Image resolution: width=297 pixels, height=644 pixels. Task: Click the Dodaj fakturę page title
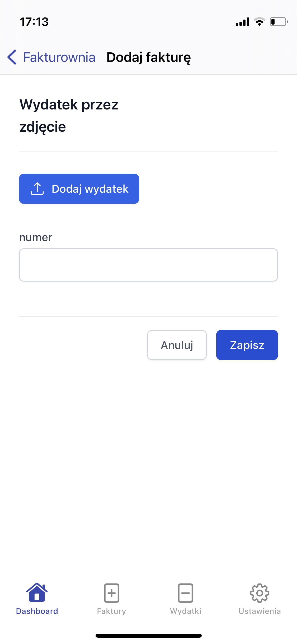pos(149,57)
